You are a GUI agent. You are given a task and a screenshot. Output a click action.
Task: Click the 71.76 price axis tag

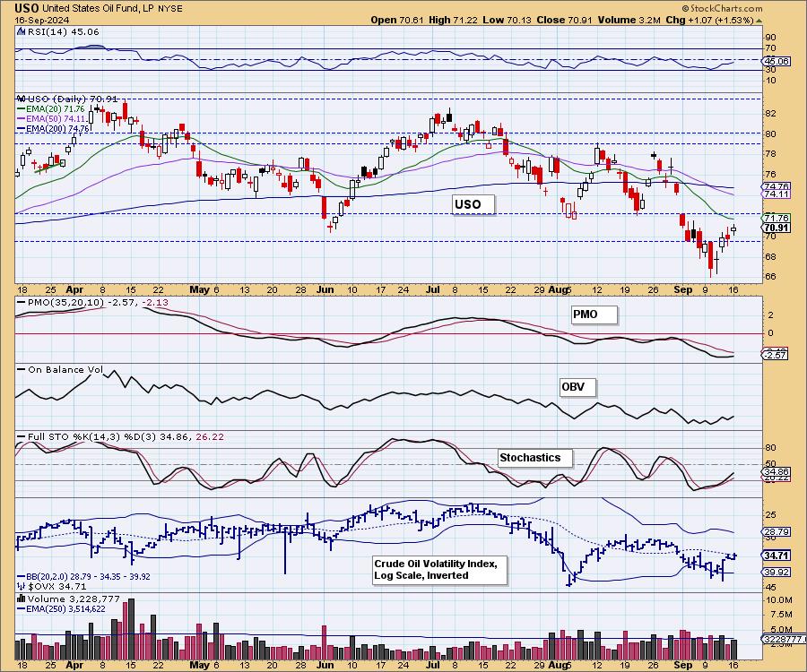click(777, 219)
